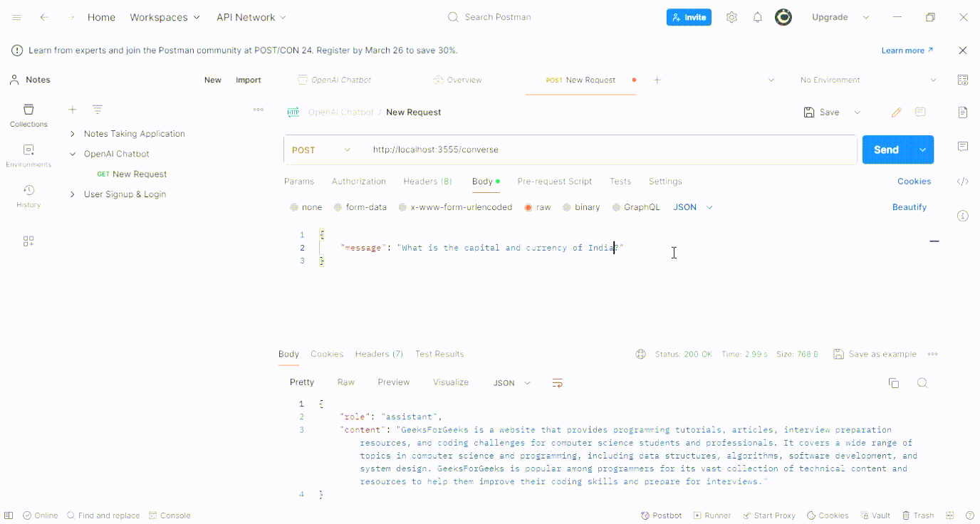Change the request body JSON format dropdown
Screen dimensions: 980x524
(693, 207)
